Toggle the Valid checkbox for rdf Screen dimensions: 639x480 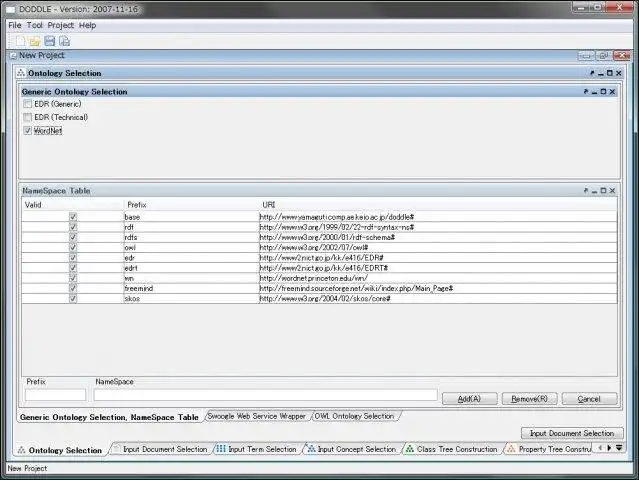[x=73, y=227]
